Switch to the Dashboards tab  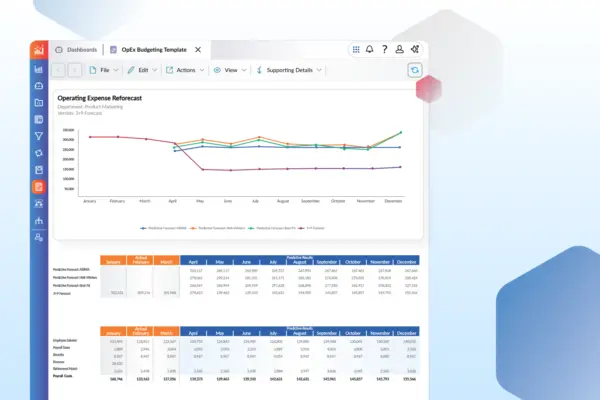click(x=76, y=50)
